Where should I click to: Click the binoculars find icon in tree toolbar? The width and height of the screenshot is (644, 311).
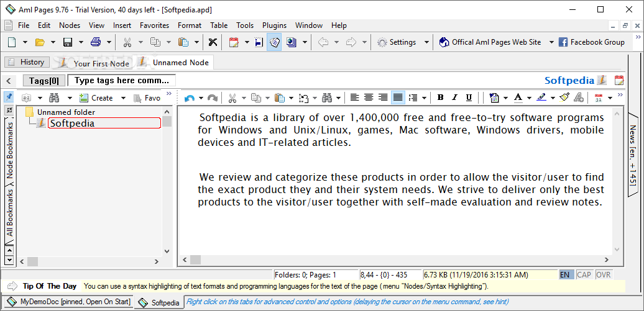54,97
